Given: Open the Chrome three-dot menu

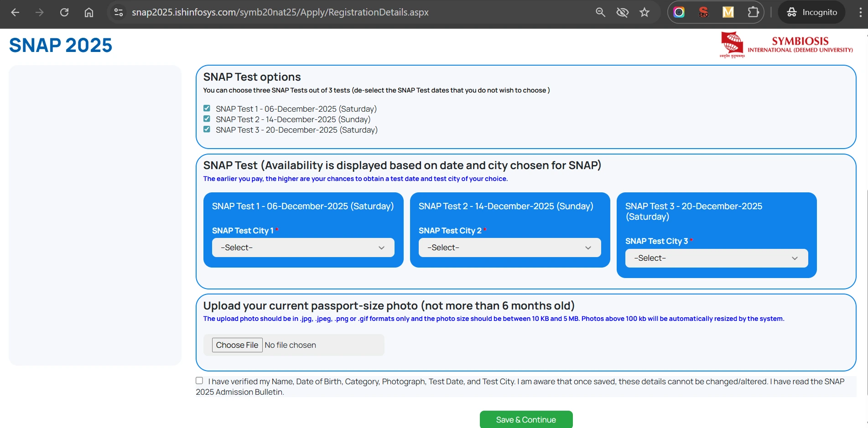Looking at the screenshot, I should point(860,12).
